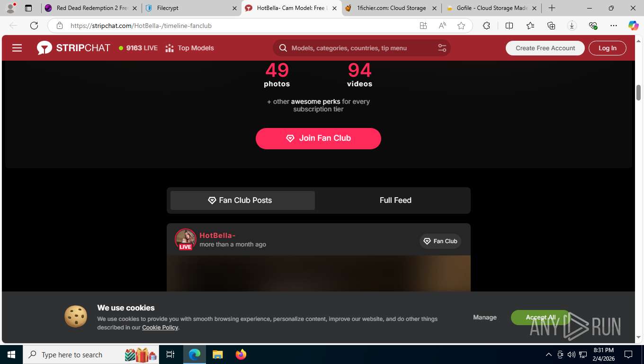Add this page to favorites star
The width and height of the screenshot is (644, 364).
[461, 26]
